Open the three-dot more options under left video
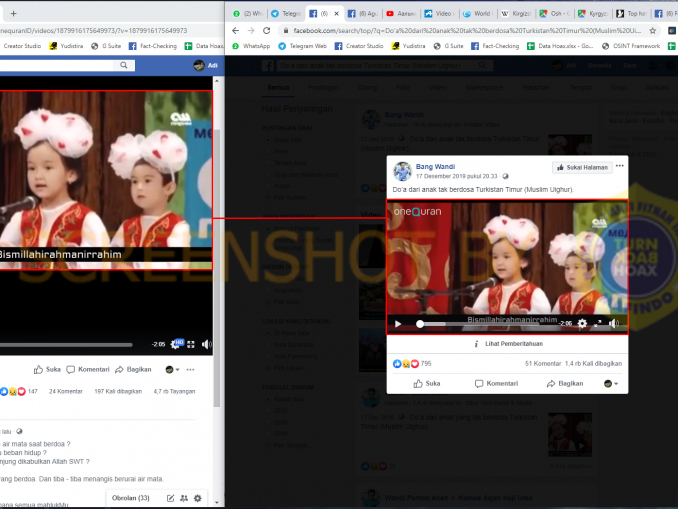The image size is (678, 509). click(x=190, y=369)
